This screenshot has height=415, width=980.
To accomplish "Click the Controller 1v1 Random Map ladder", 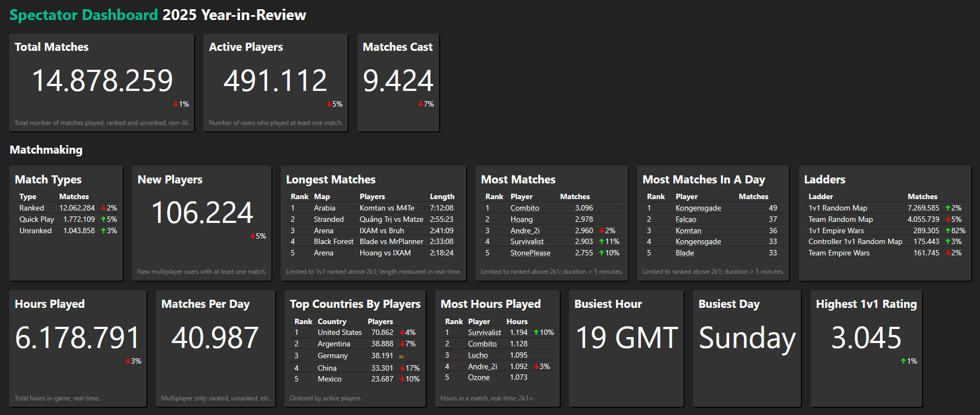I will [x=856, y=241].
